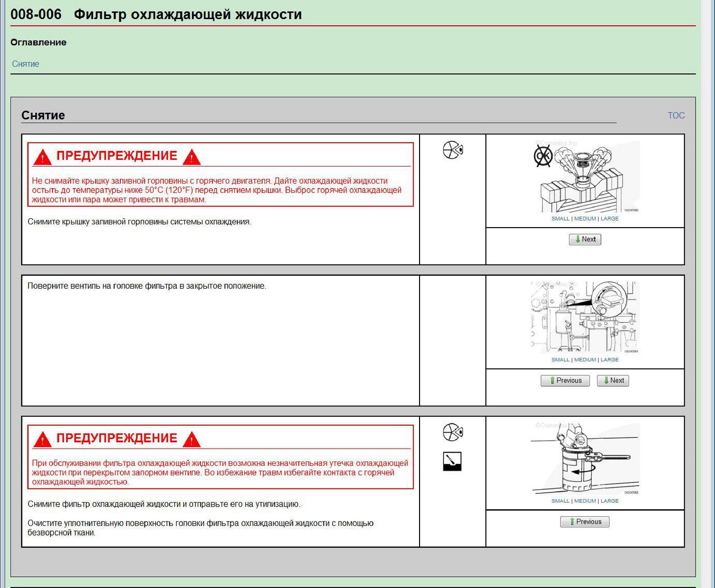Click the hot-engine wait icon in first step
Image resolution: width=715 pixels, height=588 pixels.
(x=453, y=150)
